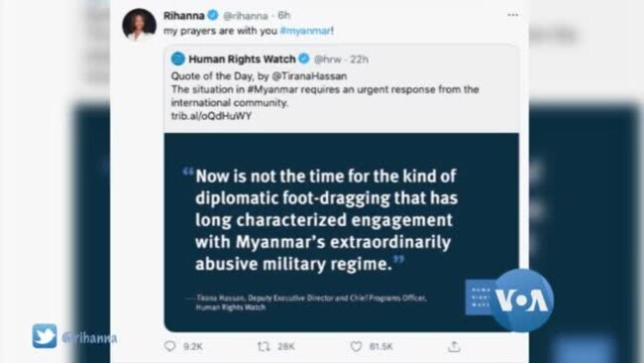Click the blue Twitter bird logo
Viewport: 644px width, 363px height.
click(45, 336)
